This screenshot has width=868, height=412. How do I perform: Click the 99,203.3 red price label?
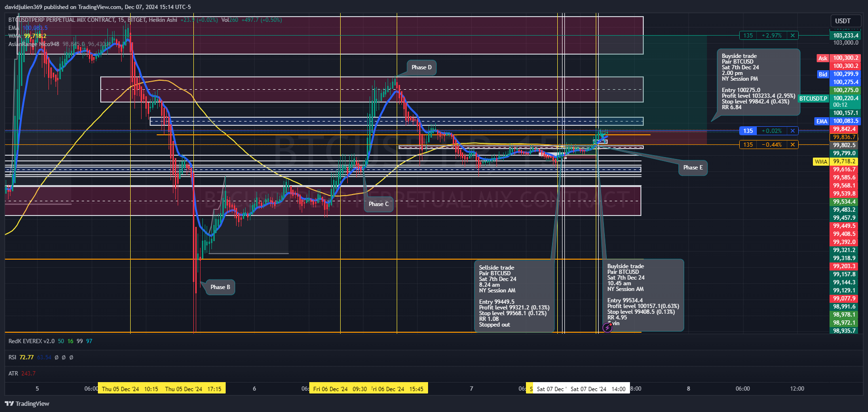[844, 266]
